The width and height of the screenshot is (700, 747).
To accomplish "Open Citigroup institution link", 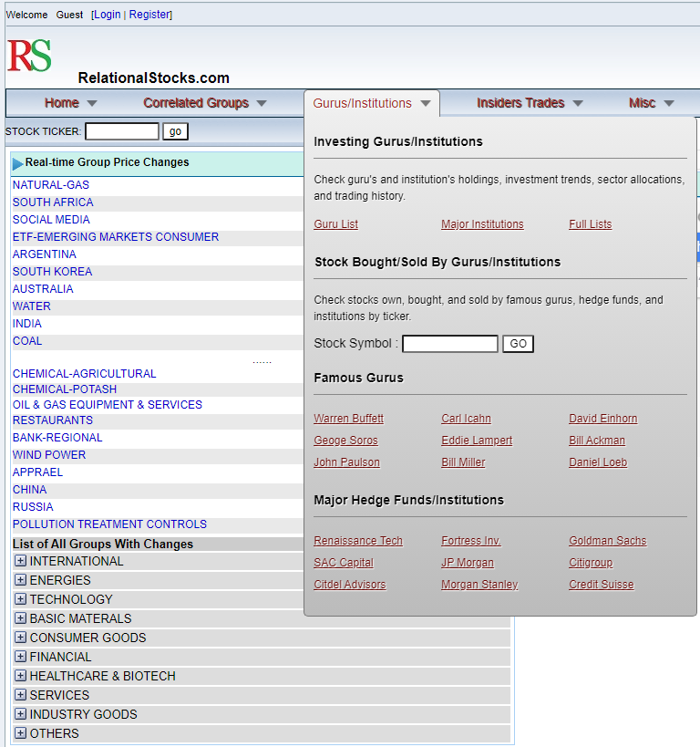I will [591, 563].
